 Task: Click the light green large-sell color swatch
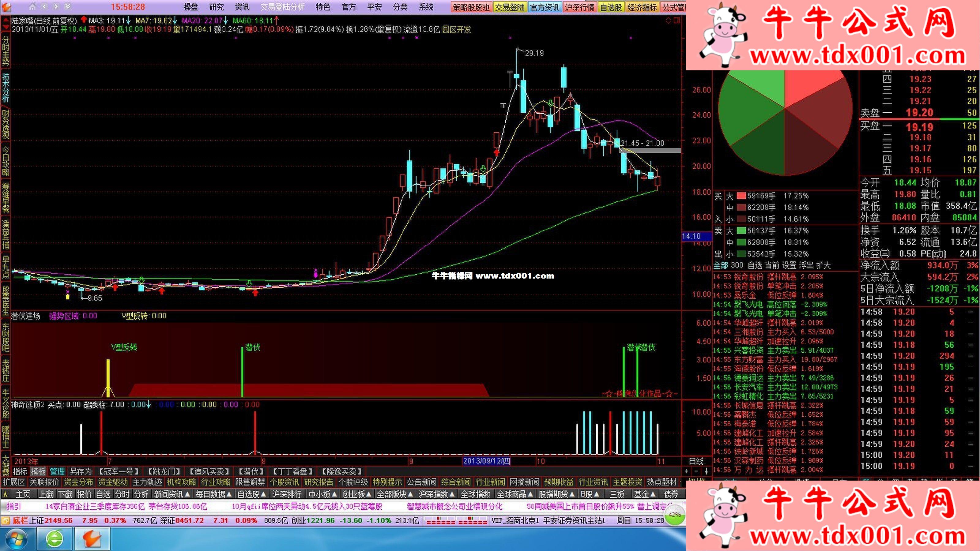pyautogui.click(x=741, y=231)
